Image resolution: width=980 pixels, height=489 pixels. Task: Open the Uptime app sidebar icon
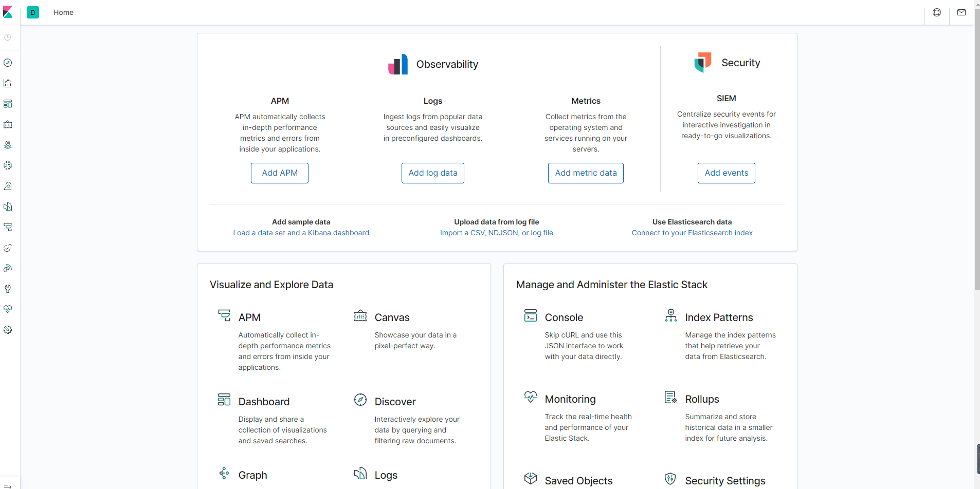pyautogui.click(x=8, y=248)
